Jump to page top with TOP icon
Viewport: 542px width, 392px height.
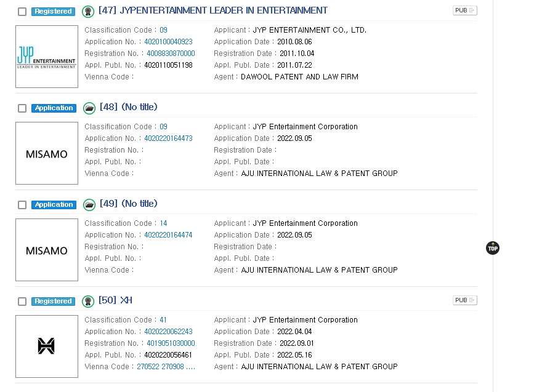493,248
